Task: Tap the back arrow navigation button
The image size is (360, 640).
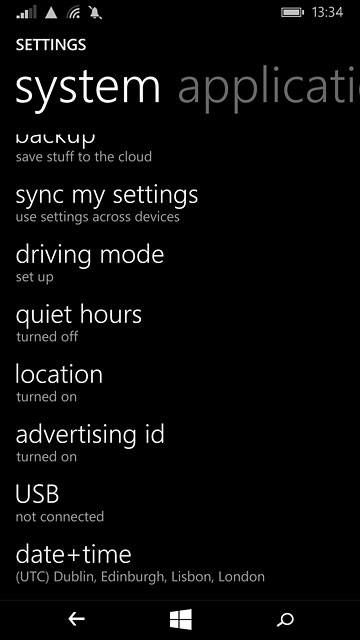Action: [76, 619]
